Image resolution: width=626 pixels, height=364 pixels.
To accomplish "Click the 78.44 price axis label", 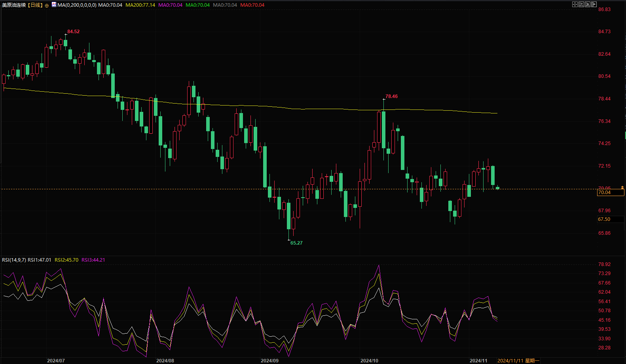I will pos(604,99).
